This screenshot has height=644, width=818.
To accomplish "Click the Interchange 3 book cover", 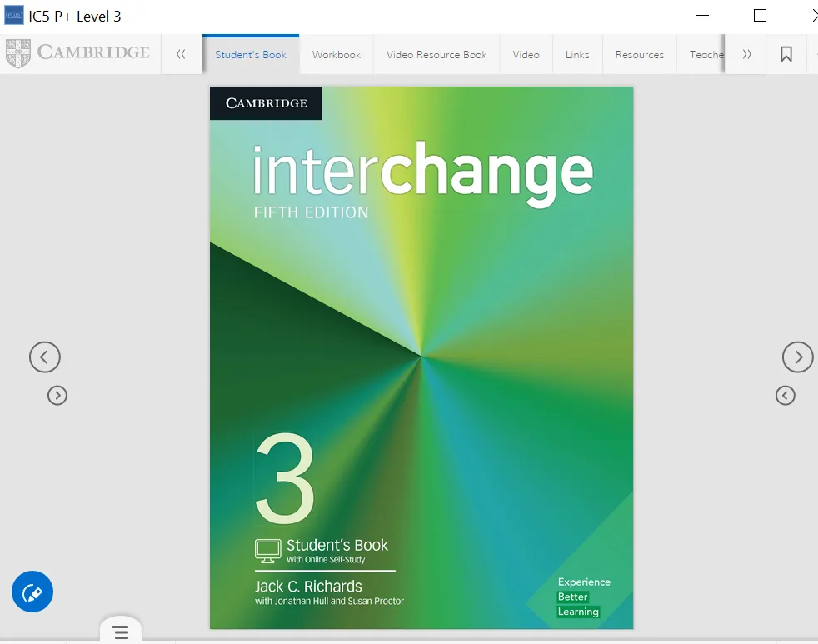I will [x=421, y=357].
